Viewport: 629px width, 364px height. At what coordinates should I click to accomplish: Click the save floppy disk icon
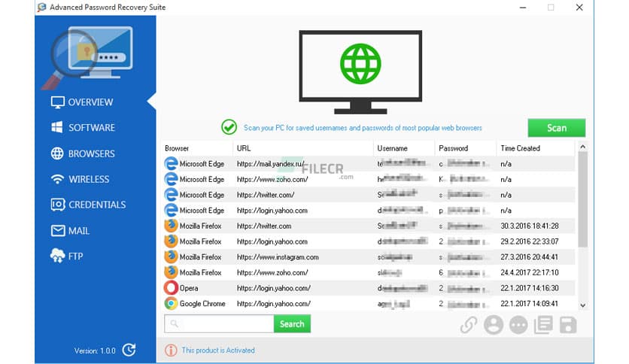click(568, 325)
